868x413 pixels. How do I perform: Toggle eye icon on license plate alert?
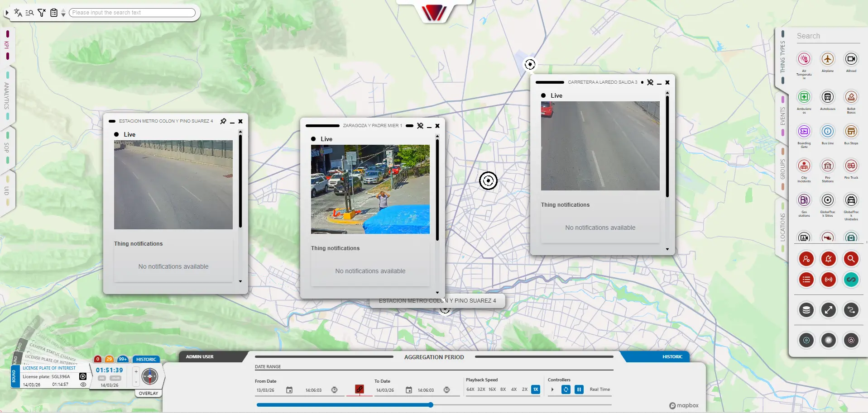click(x=83, y=385)
